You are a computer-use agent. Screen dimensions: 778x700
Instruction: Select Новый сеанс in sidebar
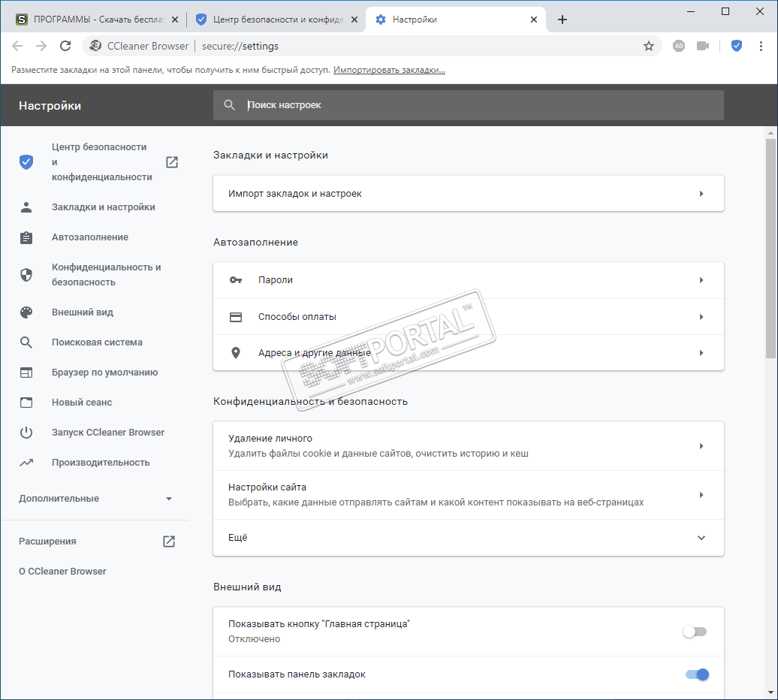click(x=82, y=403)
